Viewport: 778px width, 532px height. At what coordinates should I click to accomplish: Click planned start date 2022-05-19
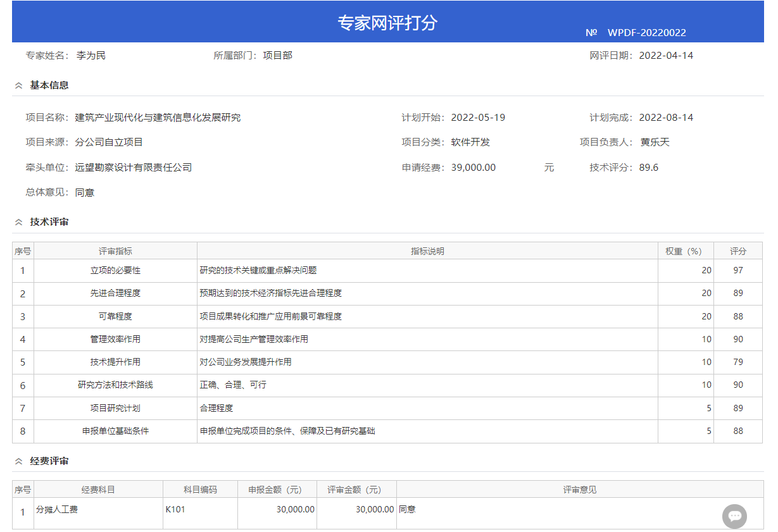click(x=478, y=118)
